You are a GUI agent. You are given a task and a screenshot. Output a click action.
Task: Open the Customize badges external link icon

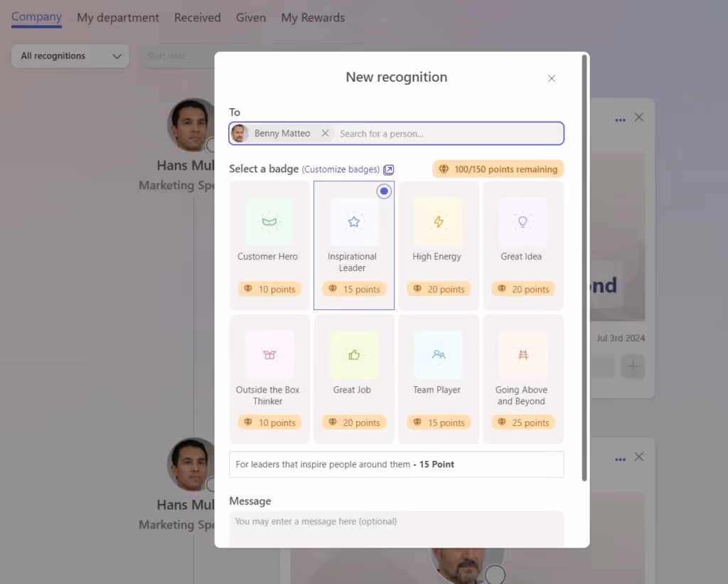point(389,169)
